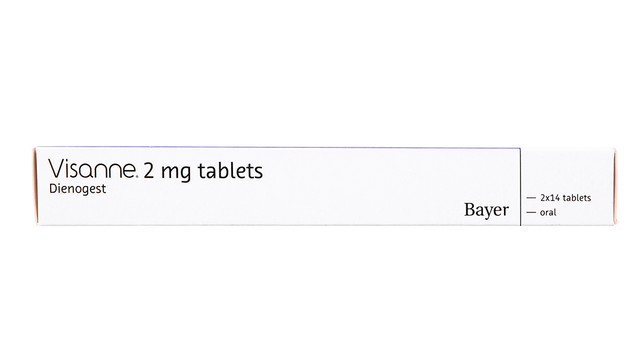Click the white background above the box
Viewport: 644px width, 358px height.
322,72
